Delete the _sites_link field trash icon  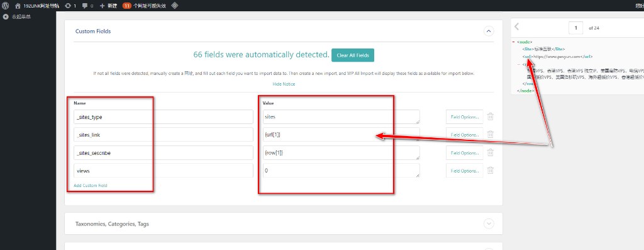coord(490,135)
